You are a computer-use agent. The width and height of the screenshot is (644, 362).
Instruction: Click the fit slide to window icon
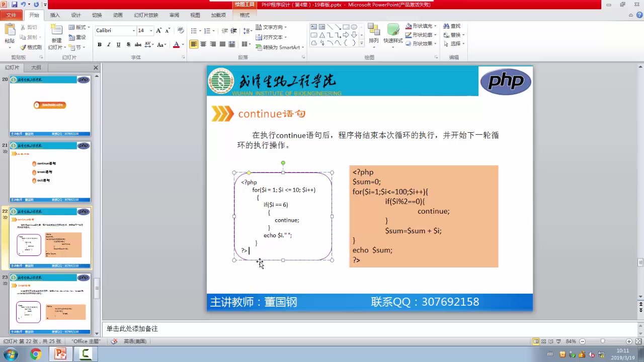637,341
